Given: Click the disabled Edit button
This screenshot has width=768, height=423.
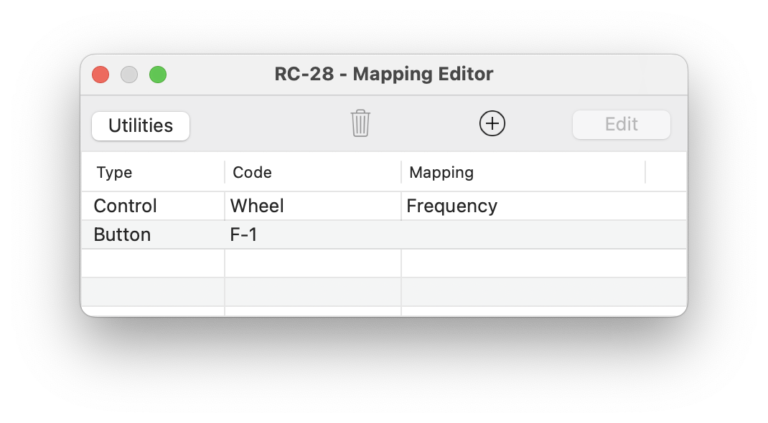Looking at the screenshot, I should (621, 124).
